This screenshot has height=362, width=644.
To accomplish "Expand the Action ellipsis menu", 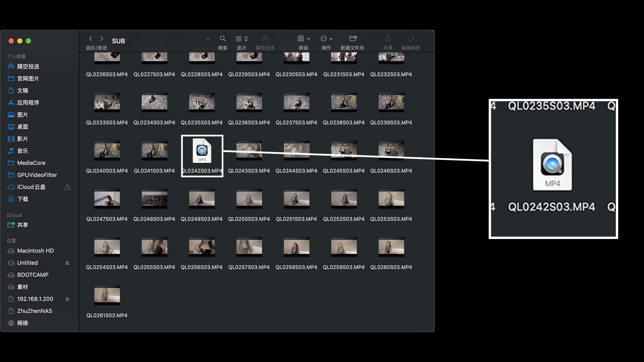I will coord(326,39).
